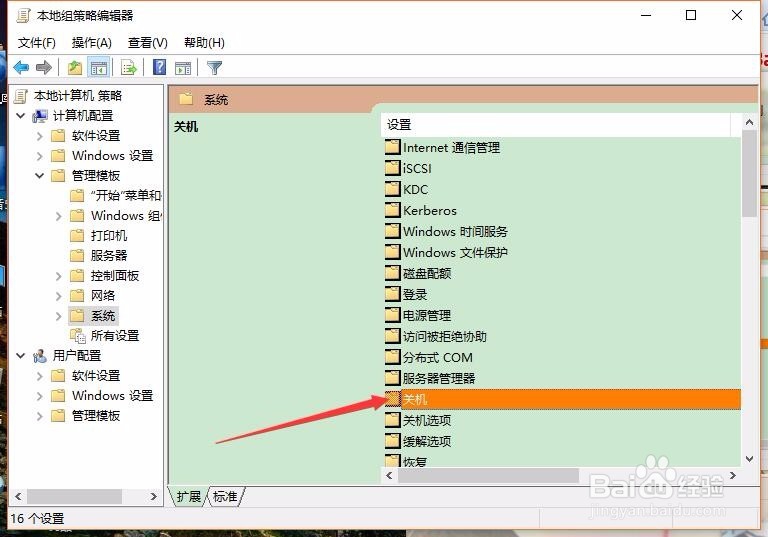
Task: Select the "开始"菜单和 tree item
Action: click(x=126, y=196)
